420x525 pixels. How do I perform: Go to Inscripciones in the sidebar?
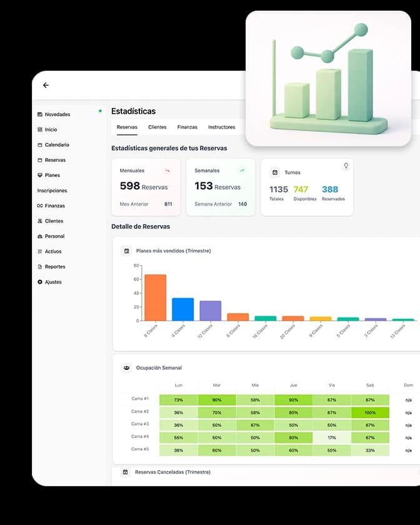coord(52,191)
